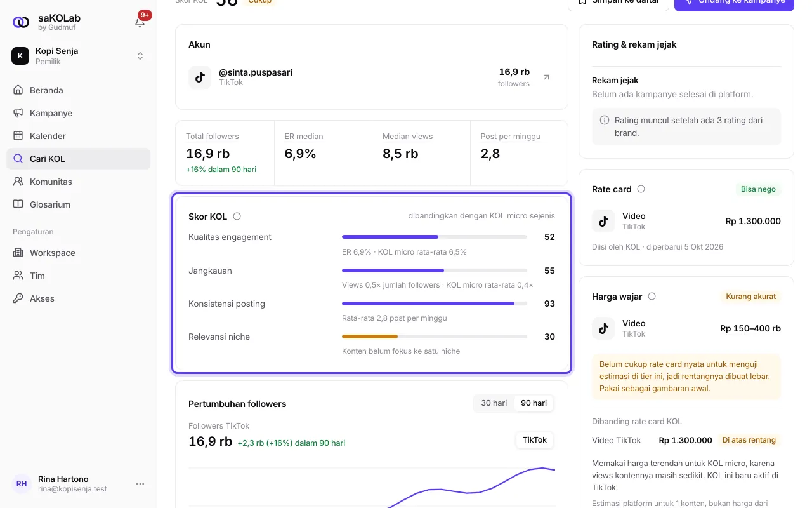Show the Skor KOL info tooltip

tap(237, 217)
